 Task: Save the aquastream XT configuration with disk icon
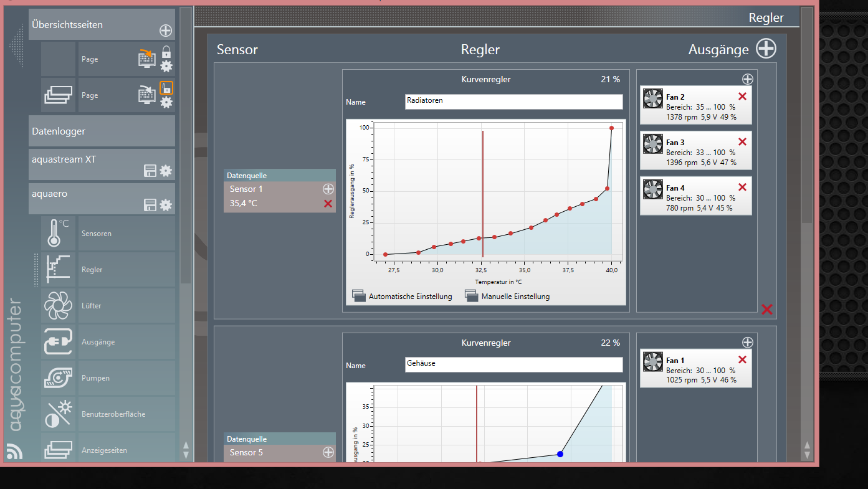point(150,171)
